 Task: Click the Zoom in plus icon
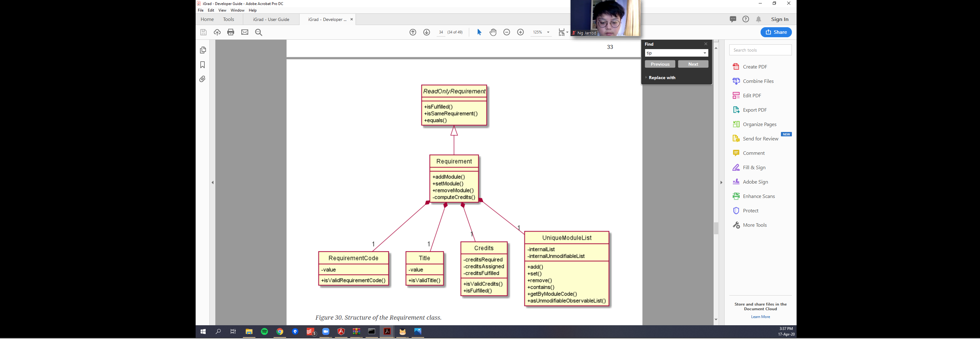tap(521, 32)
